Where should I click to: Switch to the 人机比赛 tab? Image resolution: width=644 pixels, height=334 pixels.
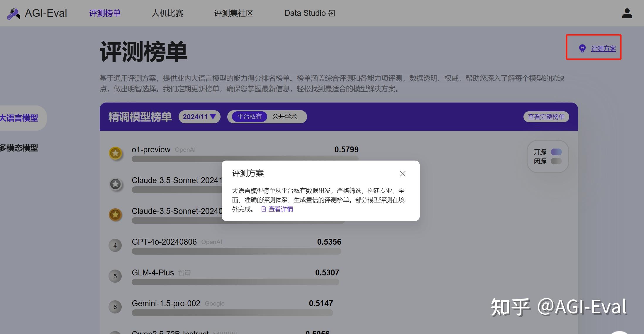(167, 13)
